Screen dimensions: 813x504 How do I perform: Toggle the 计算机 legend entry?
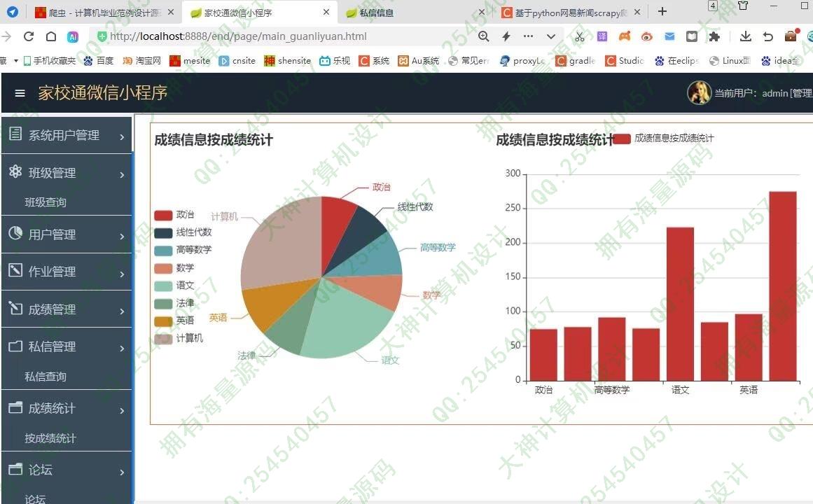[179, 339]
